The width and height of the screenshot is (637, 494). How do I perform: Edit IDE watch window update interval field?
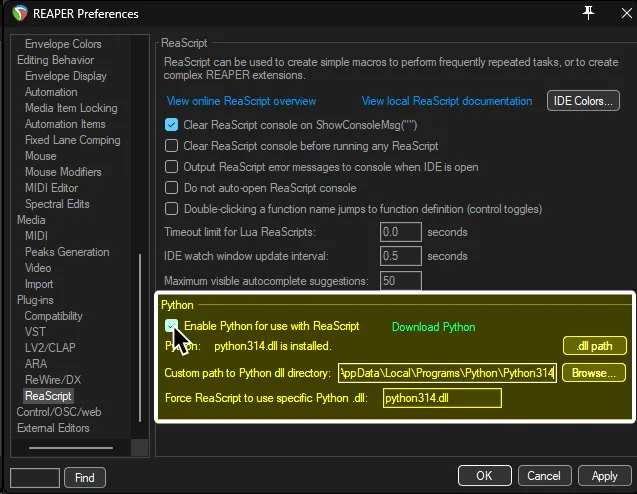[401, 256]
